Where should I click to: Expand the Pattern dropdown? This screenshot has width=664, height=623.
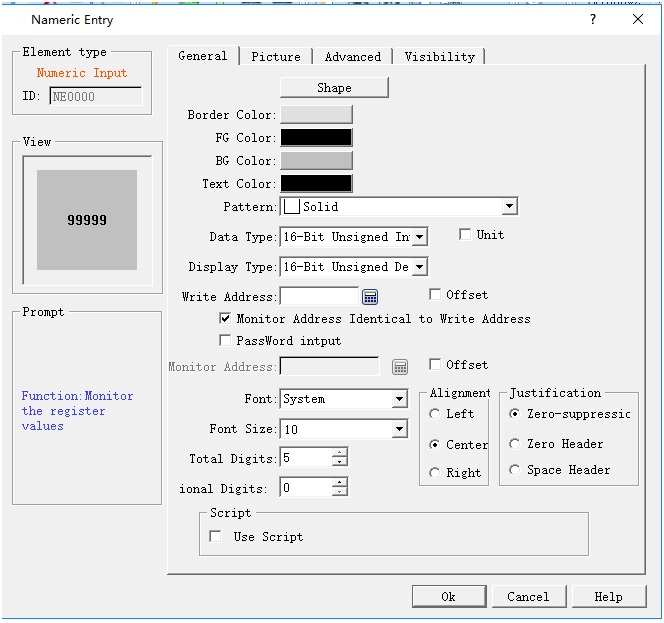pos(509,207)
